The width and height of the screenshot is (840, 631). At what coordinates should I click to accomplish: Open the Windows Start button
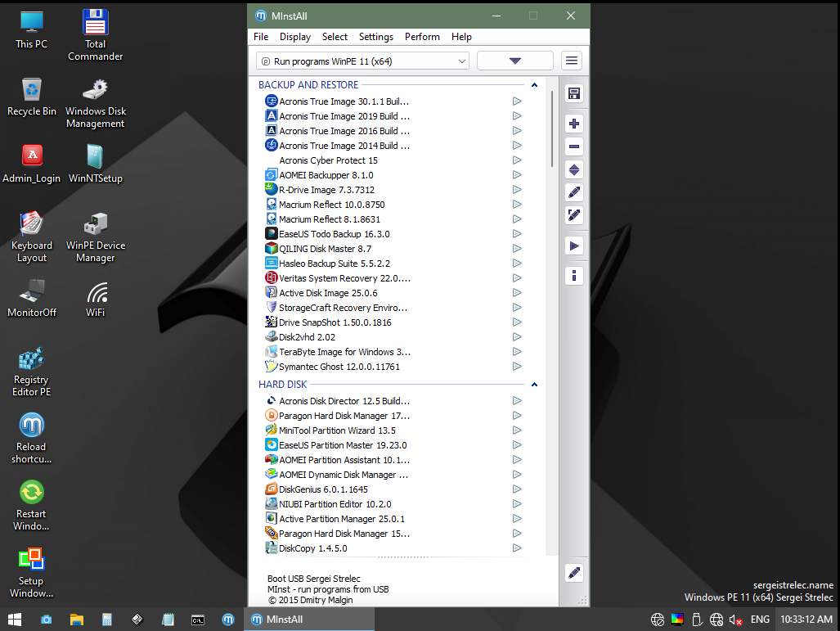tap(15, 620)
